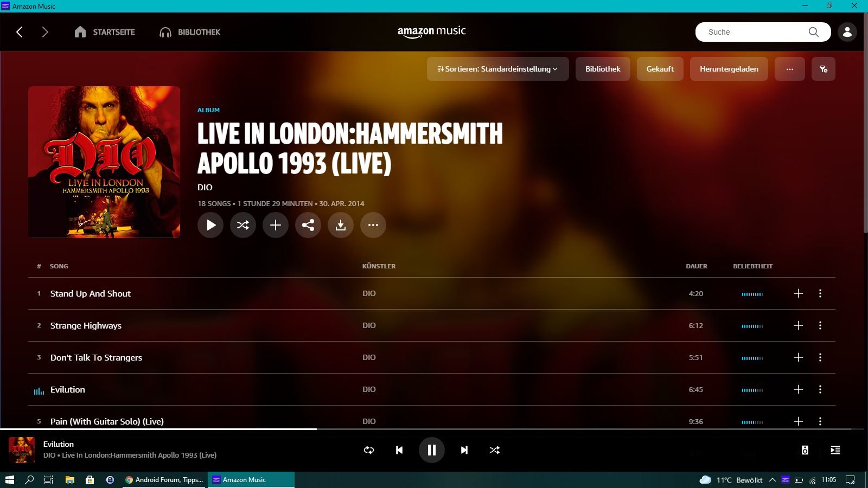Show hidden system tray icons

pyautogui.click(x=772, y=480)
